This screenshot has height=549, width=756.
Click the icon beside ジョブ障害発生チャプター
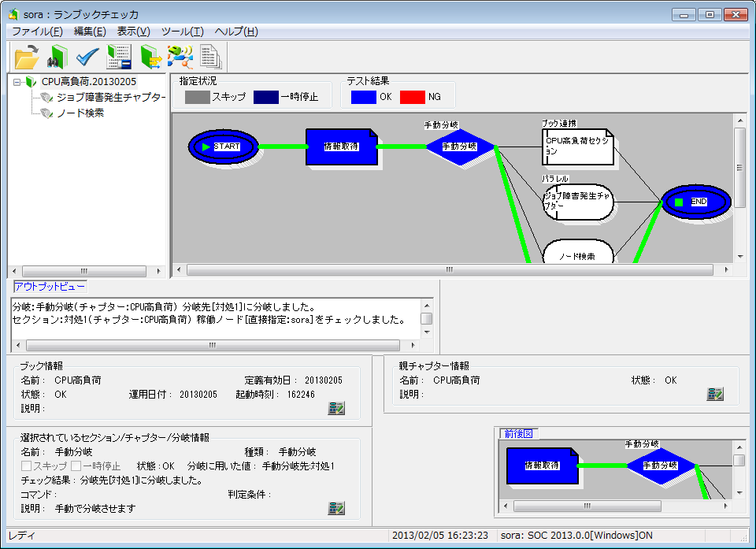coord(46,98)
